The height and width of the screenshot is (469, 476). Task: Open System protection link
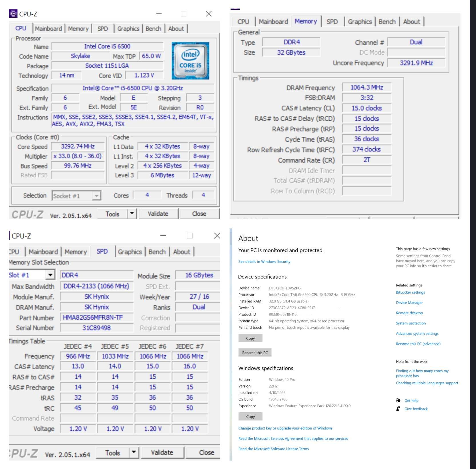click(411, 323)
